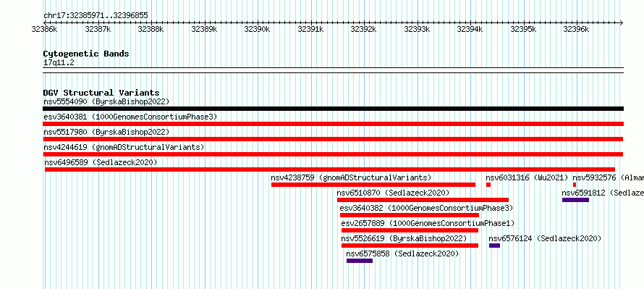Click the 32386k ruler tick

point(44,29)
